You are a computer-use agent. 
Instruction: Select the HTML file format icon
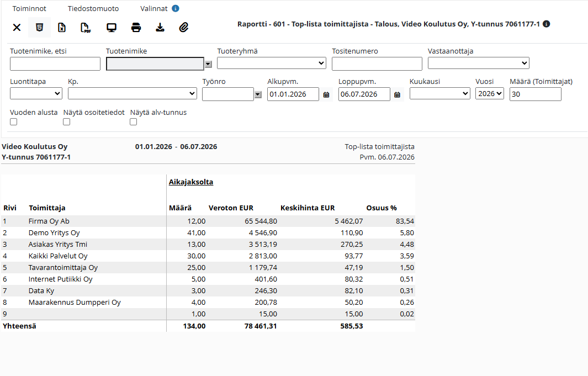coord(39,28)
